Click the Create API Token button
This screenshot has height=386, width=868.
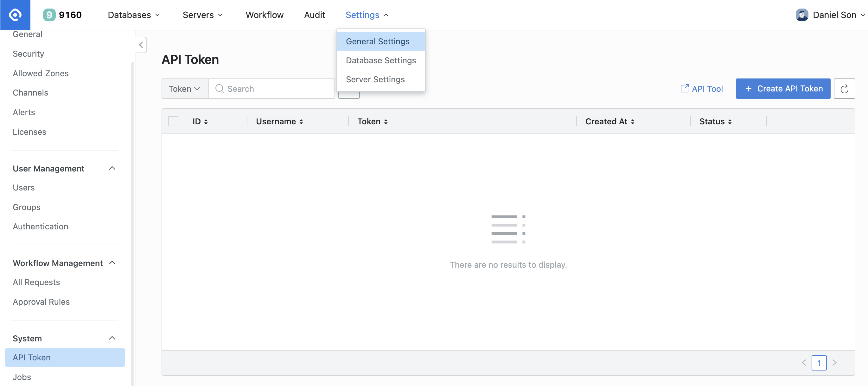[x=783, y=89]
